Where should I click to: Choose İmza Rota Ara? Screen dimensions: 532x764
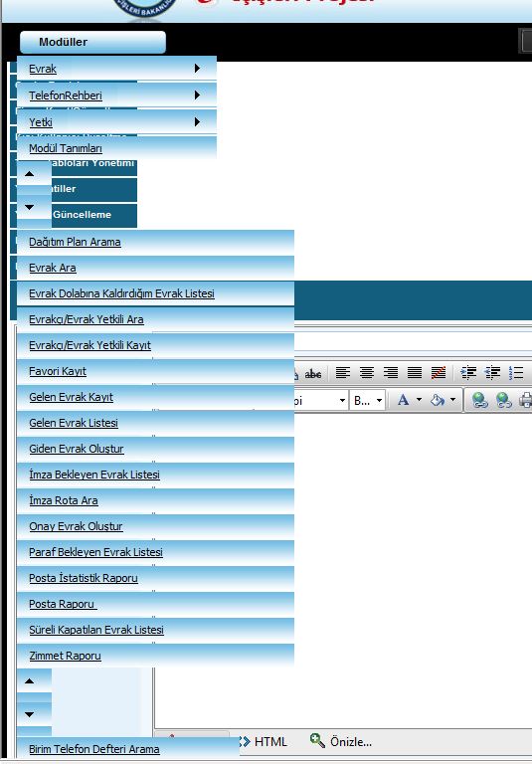point(155,500)
